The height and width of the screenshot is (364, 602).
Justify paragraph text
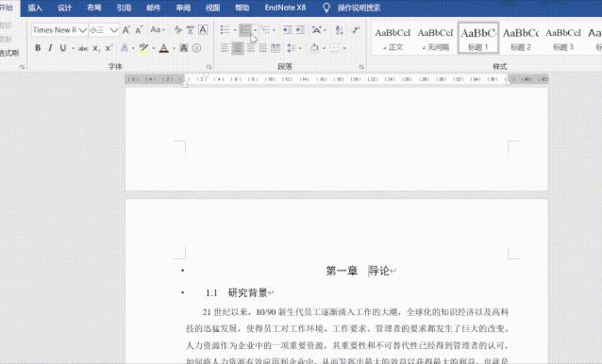[263, 48]
